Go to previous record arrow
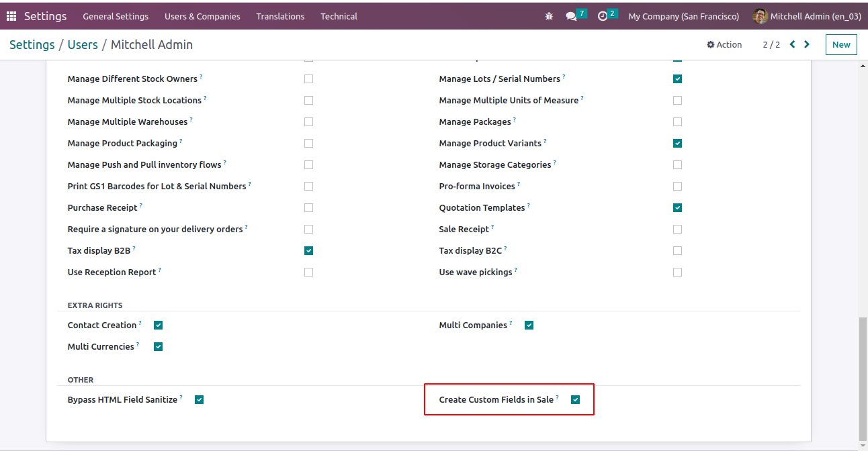 793,44
